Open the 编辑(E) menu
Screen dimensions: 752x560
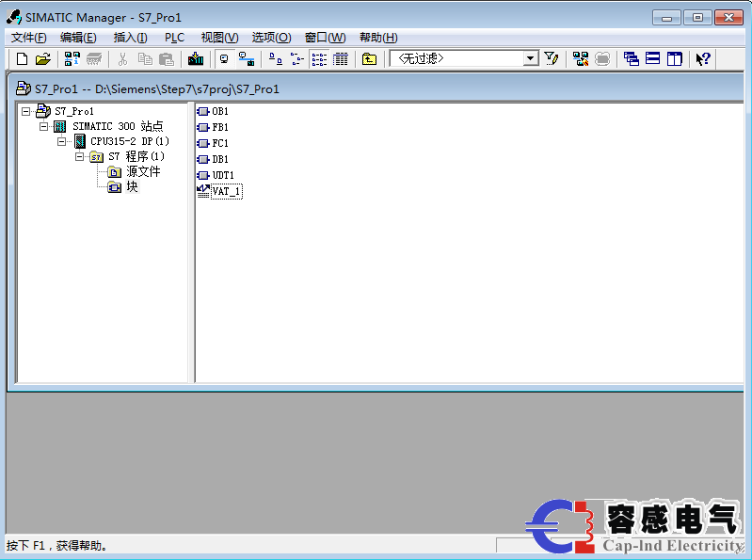pyautogui.click(x=78, y=38)
